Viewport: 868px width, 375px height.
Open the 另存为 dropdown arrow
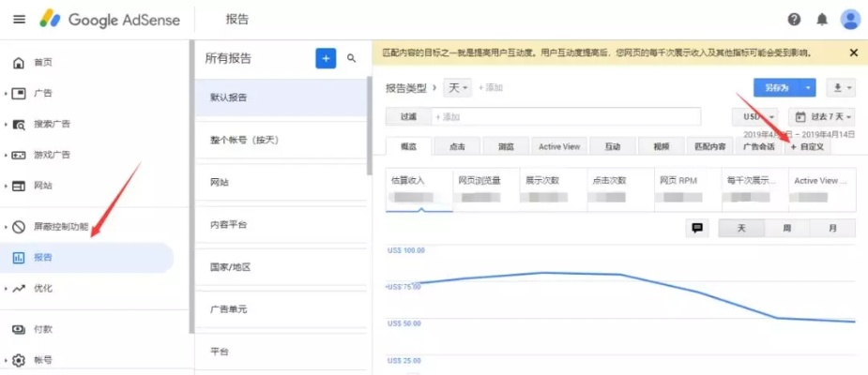pyautogui.click(x=808, y=87)
